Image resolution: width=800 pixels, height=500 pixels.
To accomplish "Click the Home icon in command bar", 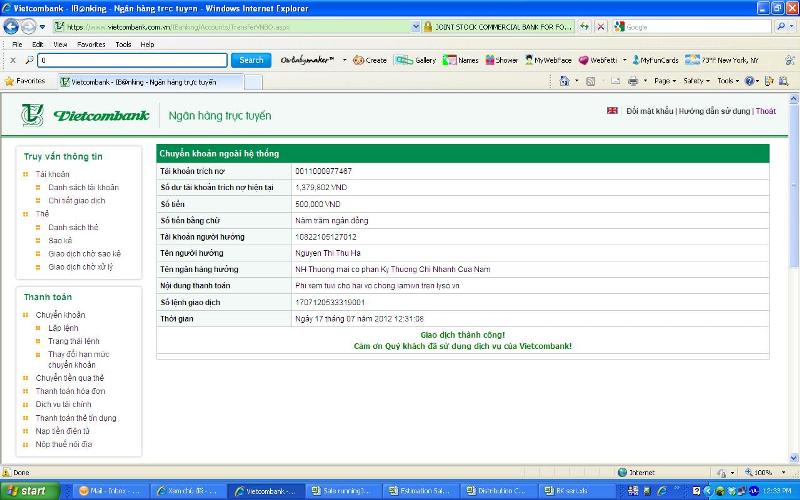I will 564,81.
